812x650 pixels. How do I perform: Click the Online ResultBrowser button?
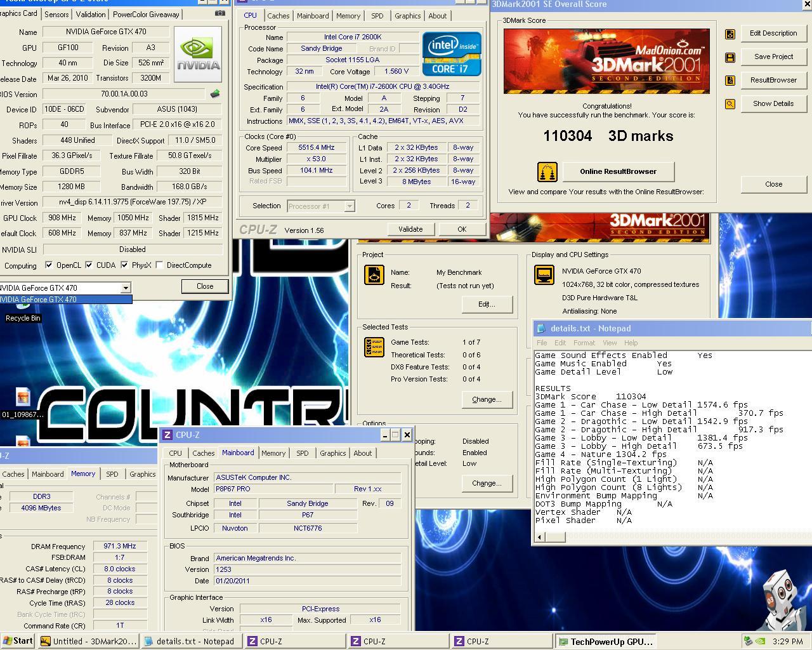pos(618,171)
